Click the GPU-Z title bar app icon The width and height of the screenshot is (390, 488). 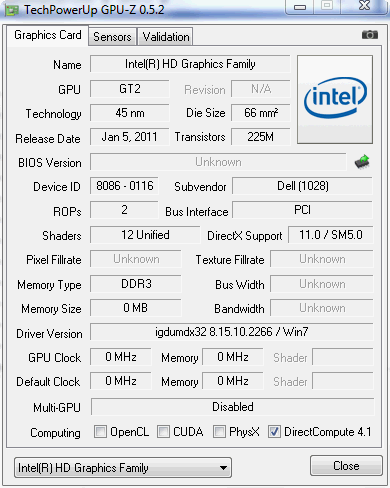12,10
